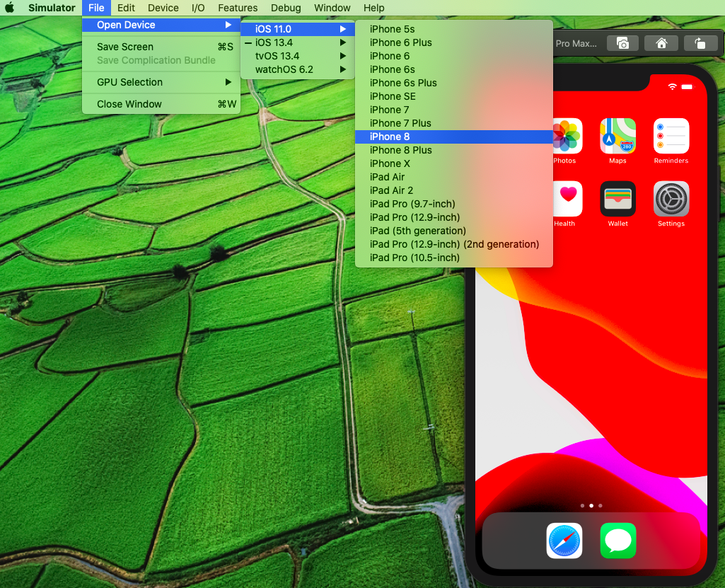Expand the tvOS 13.4 submenu
This screenshot has height=588, width=725.
298,56
